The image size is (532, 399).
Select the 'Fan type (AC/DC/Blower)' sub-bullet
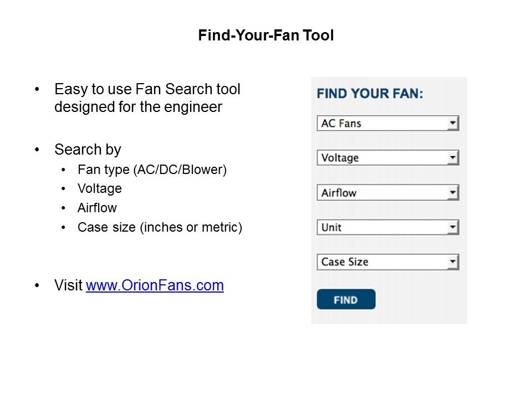click(x=152, y=170)
